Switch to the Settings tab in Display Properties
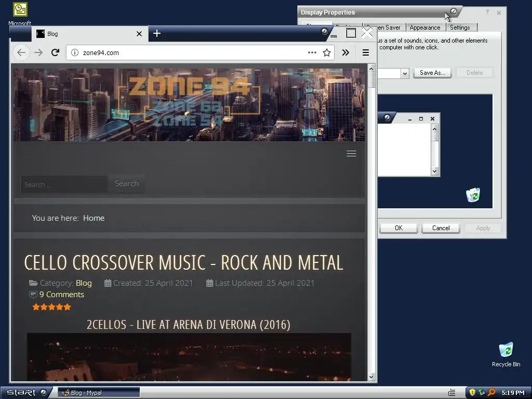Screen dimensions: 532x399 point(460,28)
